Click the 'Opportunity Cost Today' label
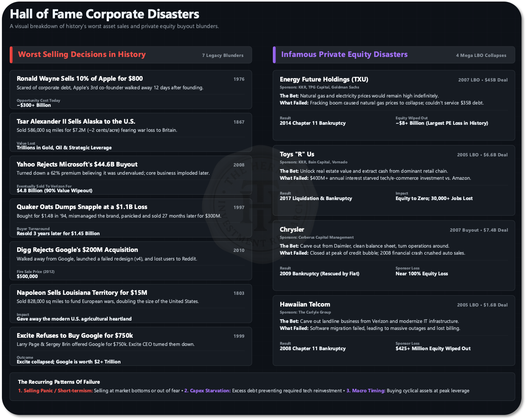Viewport: 527px width, 420px height. pos(38,101)
